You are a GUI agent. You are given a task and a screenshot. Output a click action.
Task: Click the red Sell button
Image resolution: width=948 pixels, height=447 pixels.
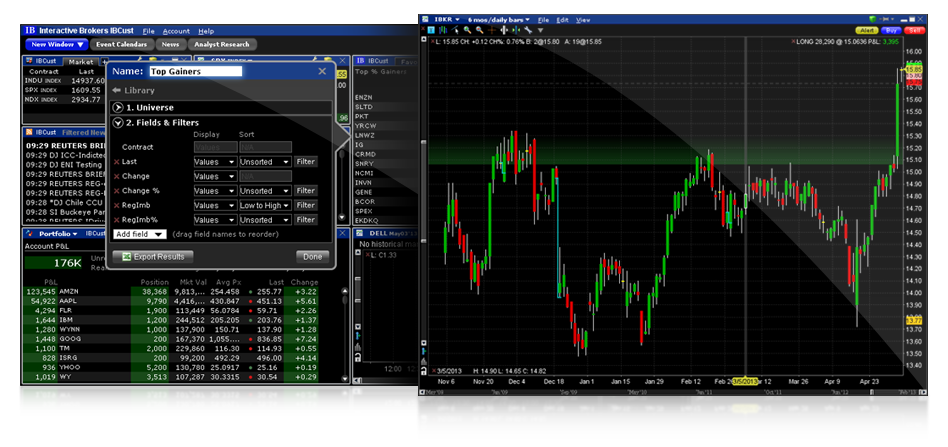coord(914,30)
